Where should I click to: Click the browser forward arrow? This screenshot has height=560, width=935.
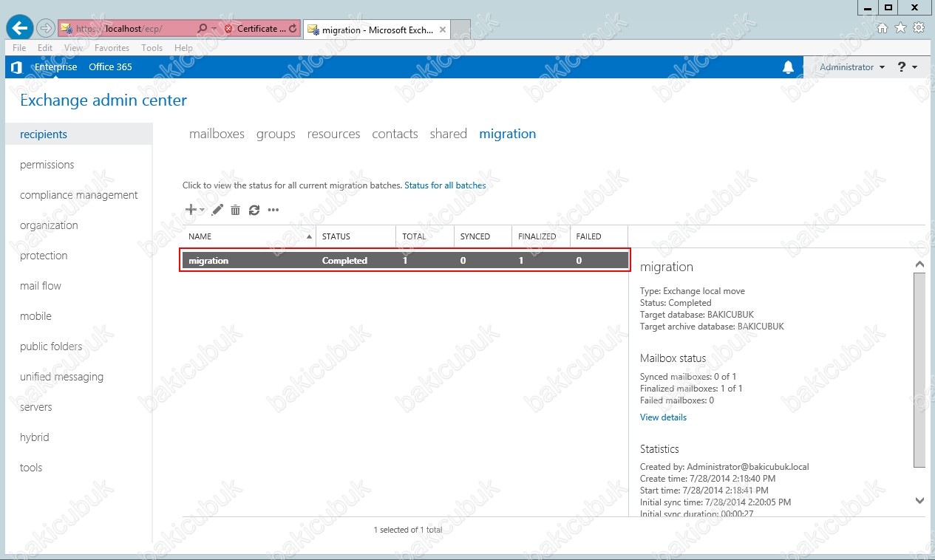click(46, 29)
